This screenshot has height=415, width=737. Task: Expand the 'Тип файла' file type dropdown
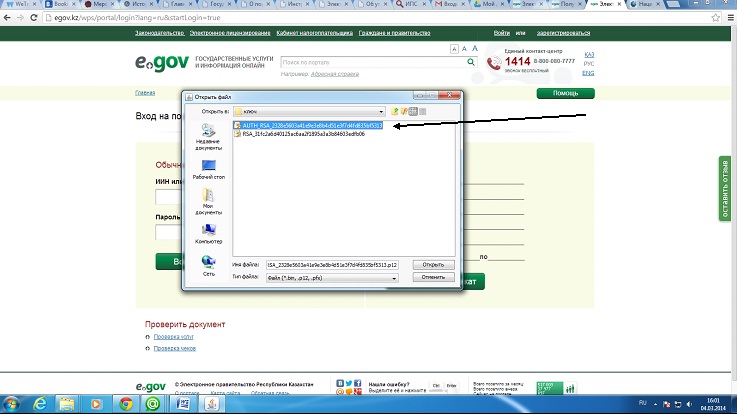tap(395, 277)
